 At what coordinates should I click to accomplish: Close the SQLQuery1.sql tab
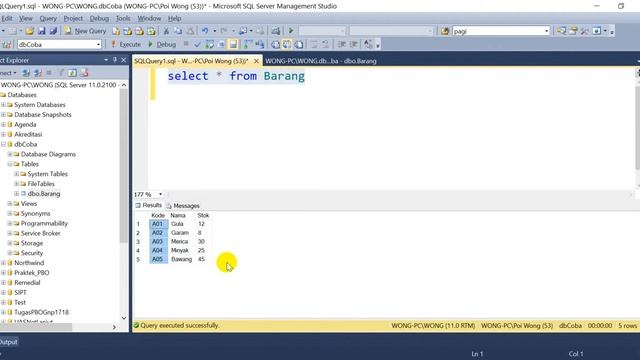(256, 61)
